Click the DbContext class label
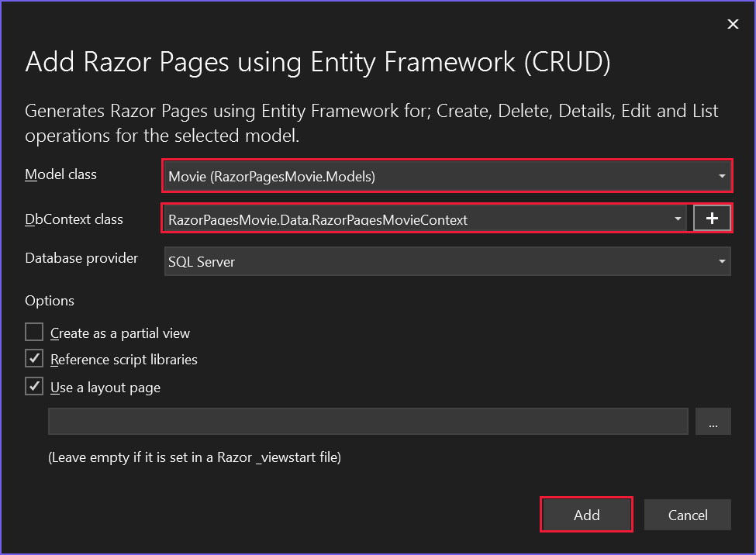 coord(74,219)
